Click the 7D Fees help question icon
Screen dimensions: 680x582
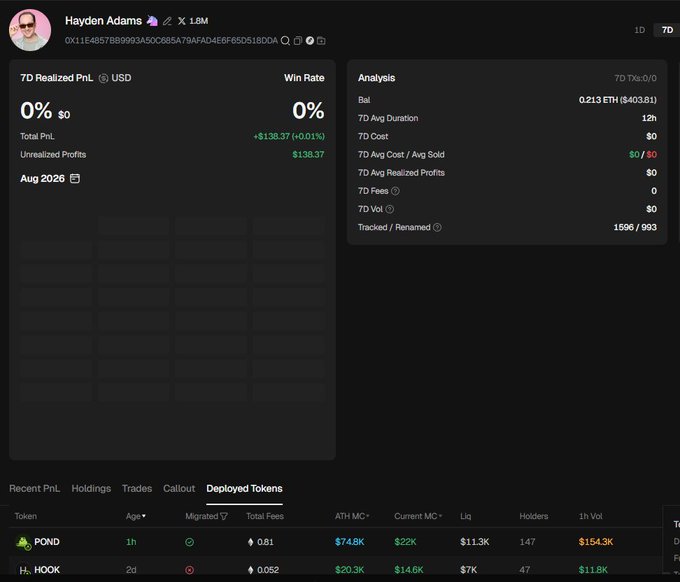395,191
